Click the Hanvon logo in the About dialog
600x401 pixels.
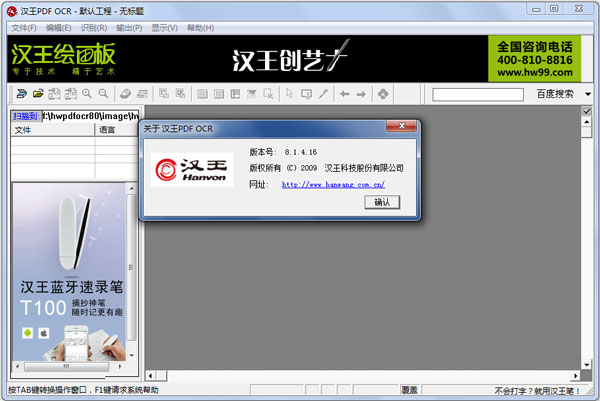coord(192,170)
